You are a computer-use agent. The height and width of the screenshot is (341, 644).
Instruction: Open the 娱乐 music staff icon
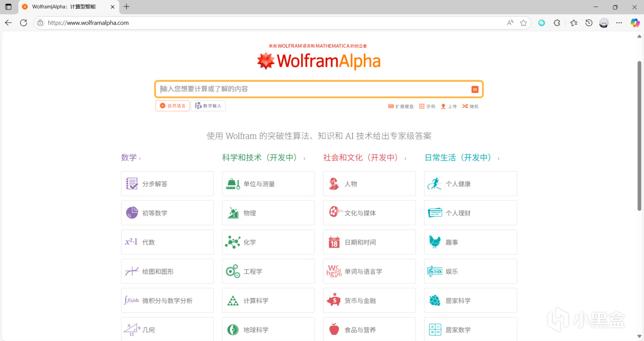pyautogui.click(x=435, y=271)
